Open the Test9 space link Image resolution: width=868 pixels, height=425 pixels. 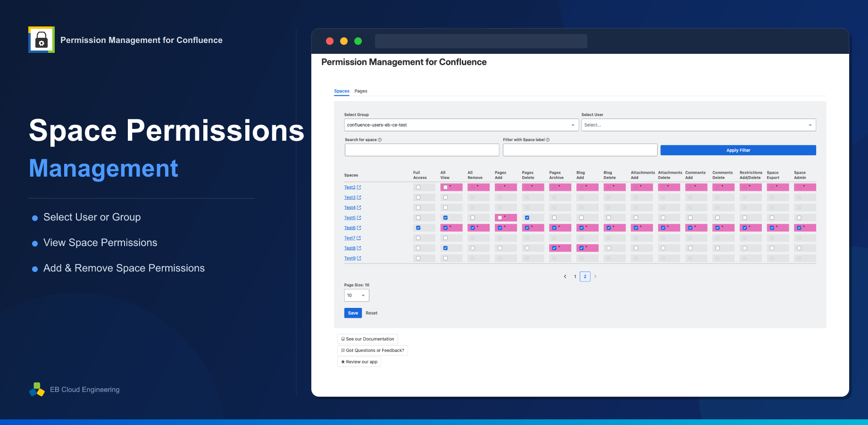pos(350,258)
